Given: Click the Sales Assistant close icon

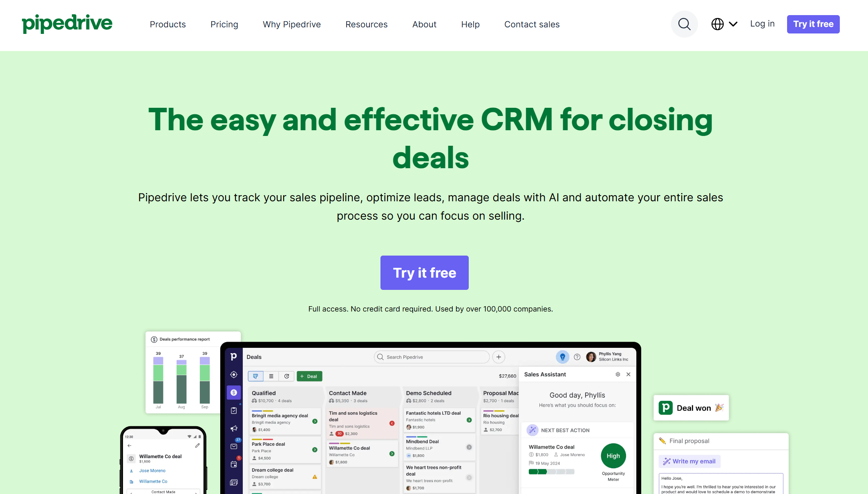Looking at the screenshot, I should [x=629, y=374].
